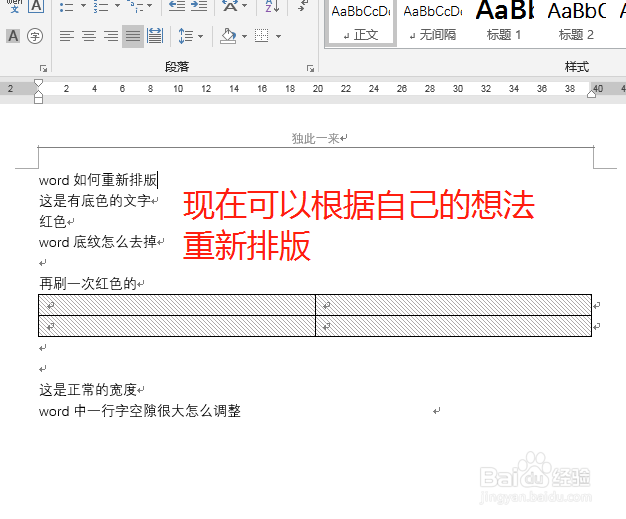Open the multilevel list dropdown
The height and width of the screenshot is (519, 626).
click(150, 6)
